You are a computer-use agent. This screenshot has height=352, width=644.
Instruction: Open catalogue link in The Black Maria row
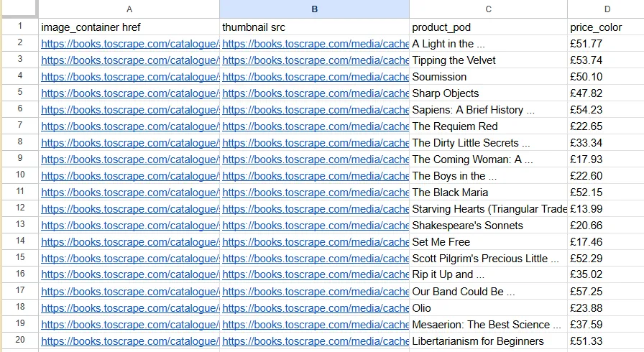pos(130,193)
